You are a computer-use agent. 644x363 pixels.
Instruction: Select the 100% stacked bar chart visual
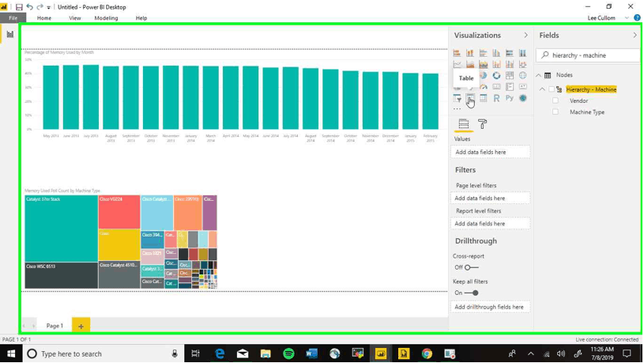point(510,53)
